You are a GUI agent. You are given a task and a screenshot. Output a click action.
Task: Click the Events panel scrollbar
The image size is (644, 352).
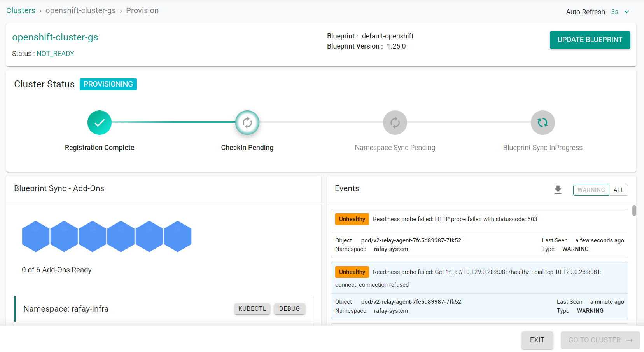[x=634, y=211]
